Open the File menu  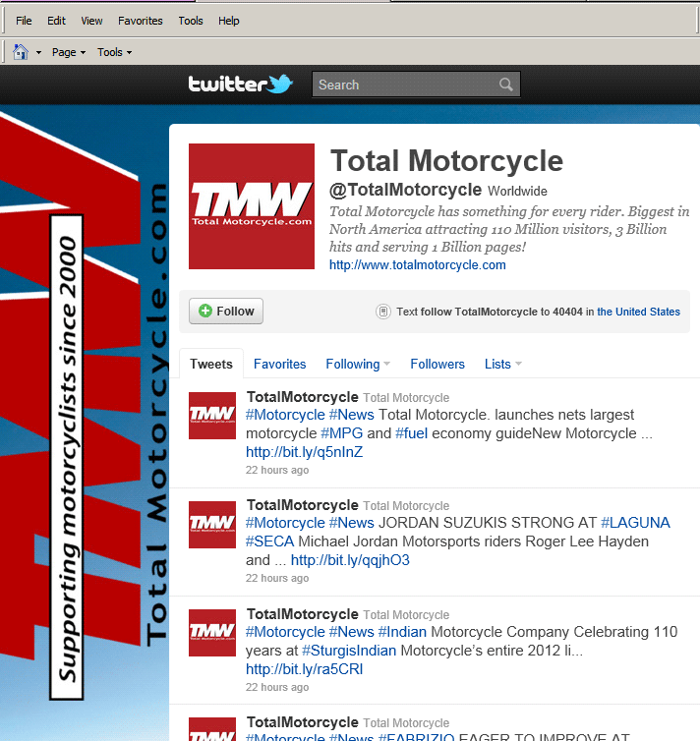coord(24,21)
